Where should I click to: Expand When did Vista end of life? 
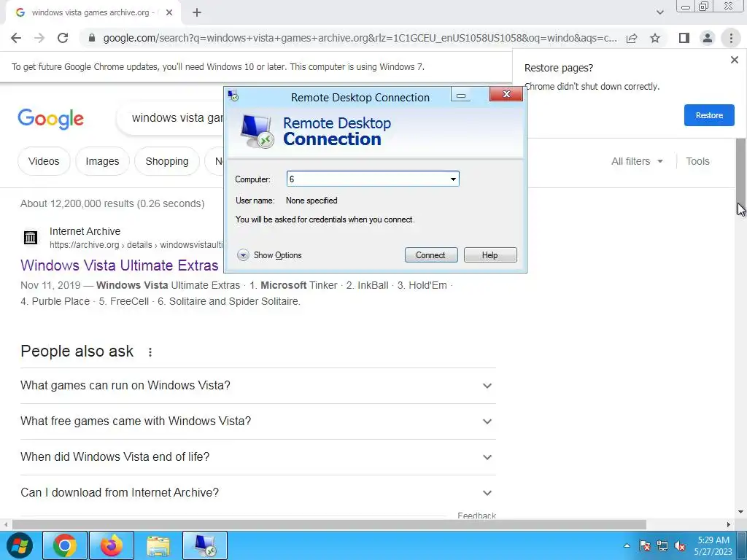pyautogui.click(x=258, y=456)
